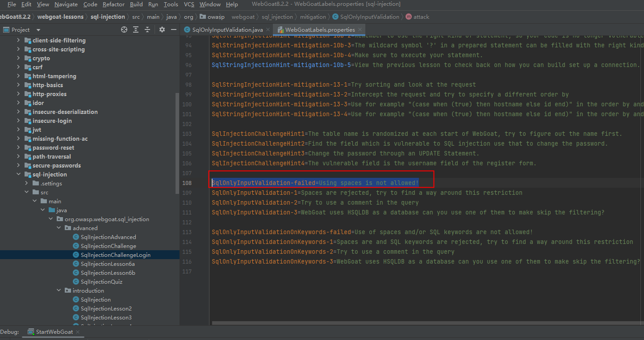Viewport: 644px width, 340px height.
Task: Collapse the sql-injection module folder
Action: 18,174
